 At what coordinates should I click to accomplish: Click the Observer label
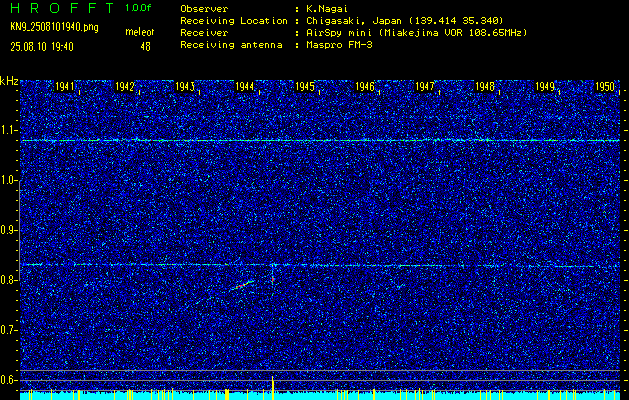204,8
